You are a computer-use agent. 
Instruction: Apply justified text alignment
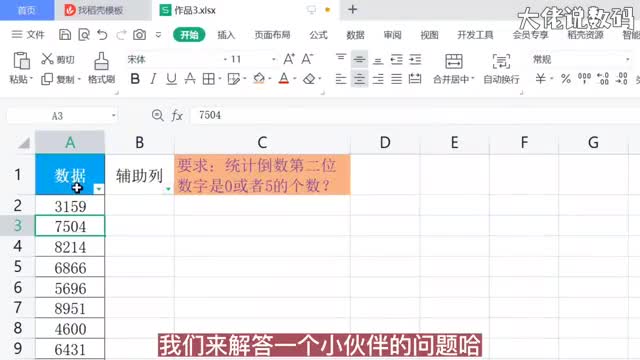click(x=396, y=78)
